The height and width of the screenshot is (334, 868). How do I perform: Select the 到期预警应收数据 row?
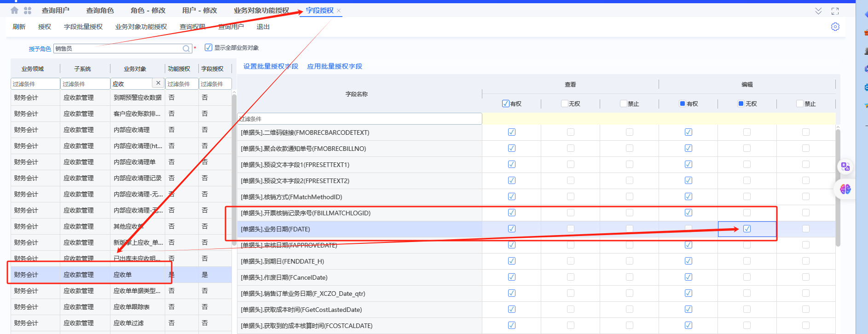point(121,98)
